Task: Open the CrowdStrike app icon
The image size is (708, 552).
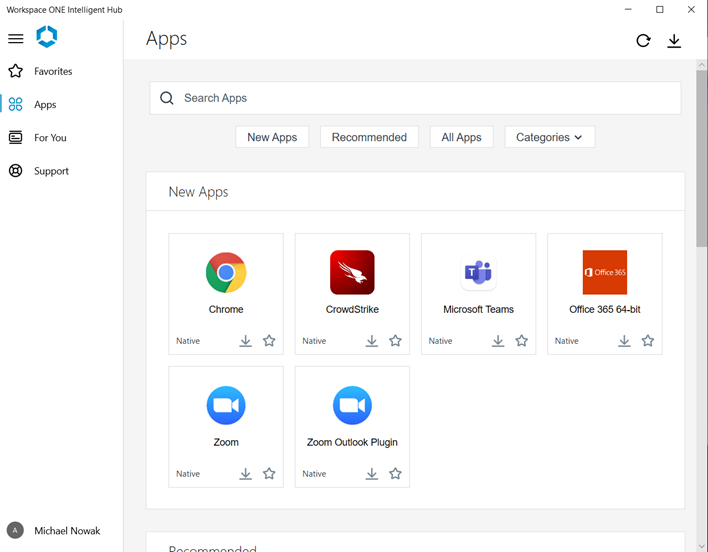Action: [352, 273]
